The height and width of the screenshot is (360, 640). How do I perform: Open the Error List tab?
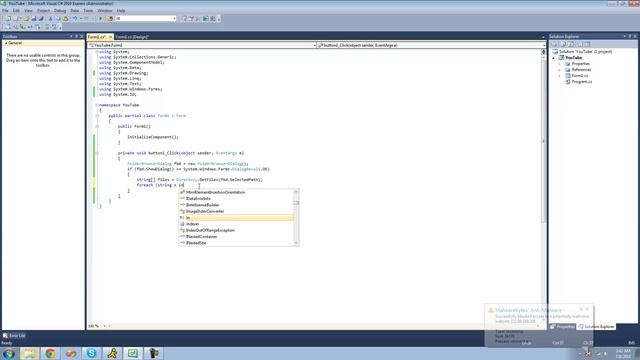coord(14,336)
